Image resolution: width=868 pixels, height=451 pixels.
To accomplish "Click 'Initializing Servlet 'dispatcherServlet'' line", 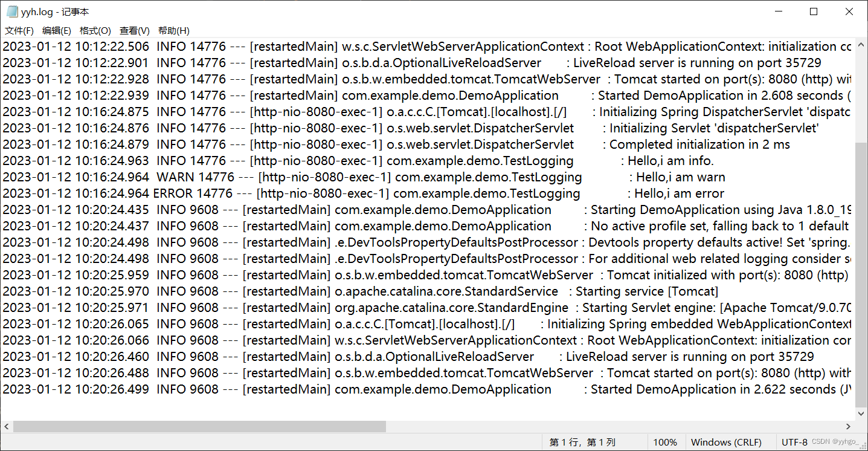I will [411, 128].
